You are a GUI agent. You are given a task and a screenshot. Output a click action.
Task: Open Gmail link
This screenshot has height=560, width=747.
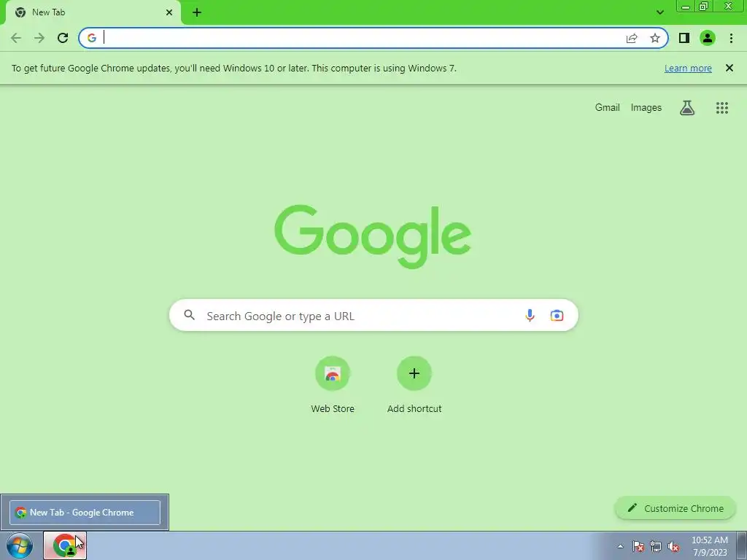(608, 108)
